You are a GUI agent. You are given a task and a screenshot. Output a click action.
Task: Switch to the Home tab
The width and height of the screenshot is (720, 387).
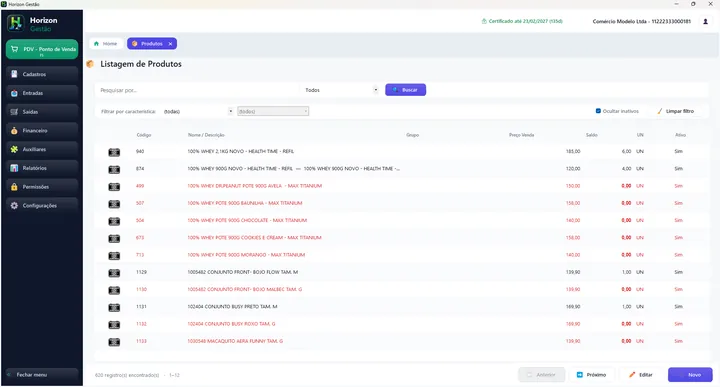pos(106,44)
